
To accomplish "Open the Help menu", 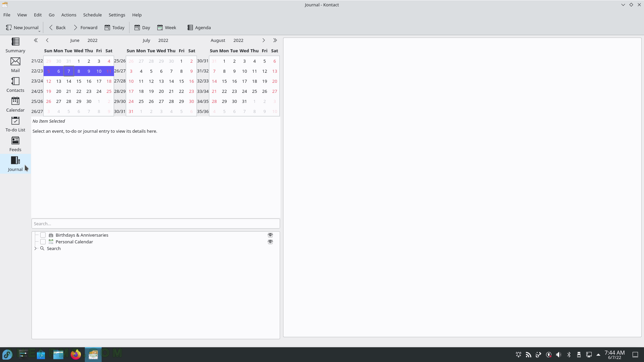I will point(137,15).
